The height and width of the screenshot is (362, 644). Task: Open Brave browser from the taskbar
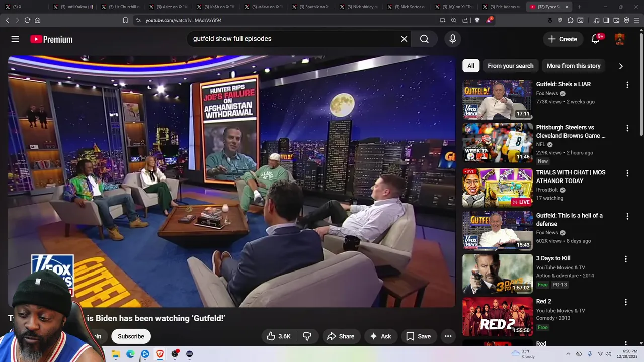[160, 354]
